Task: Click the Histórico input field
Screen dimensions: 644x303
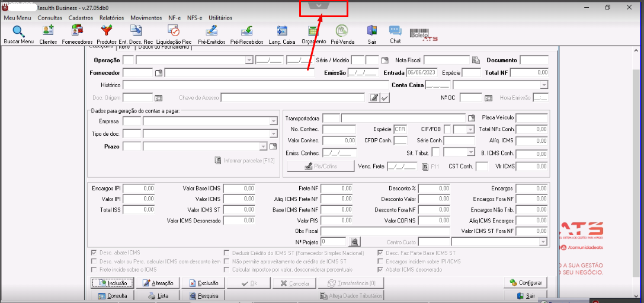Action: tap(255, 85)
